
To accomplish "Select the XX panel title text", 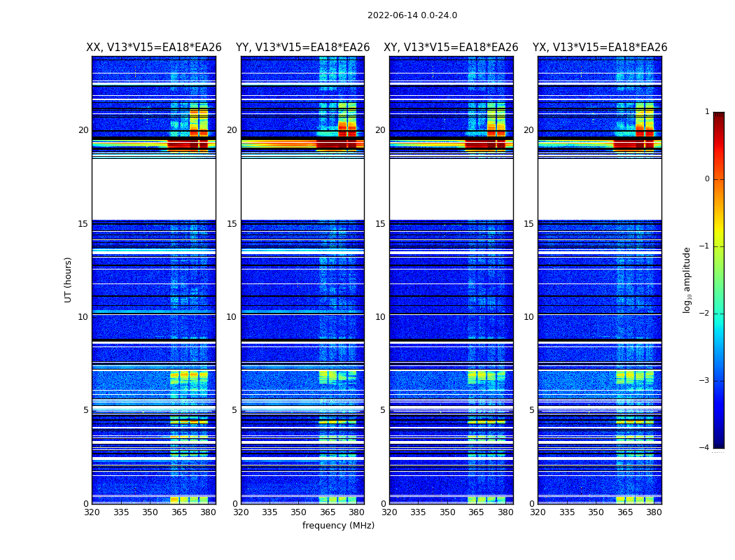I will pyautogui.click(x=153, y=48).
